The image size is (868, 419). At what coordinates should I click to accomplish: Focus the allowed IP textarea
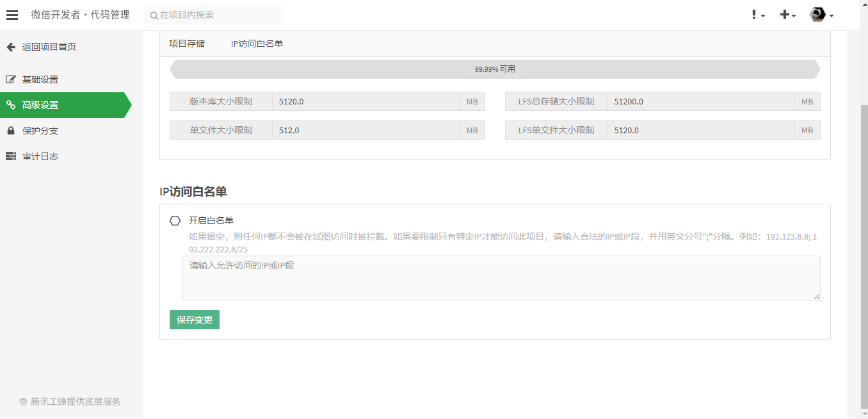pos(501,278)
